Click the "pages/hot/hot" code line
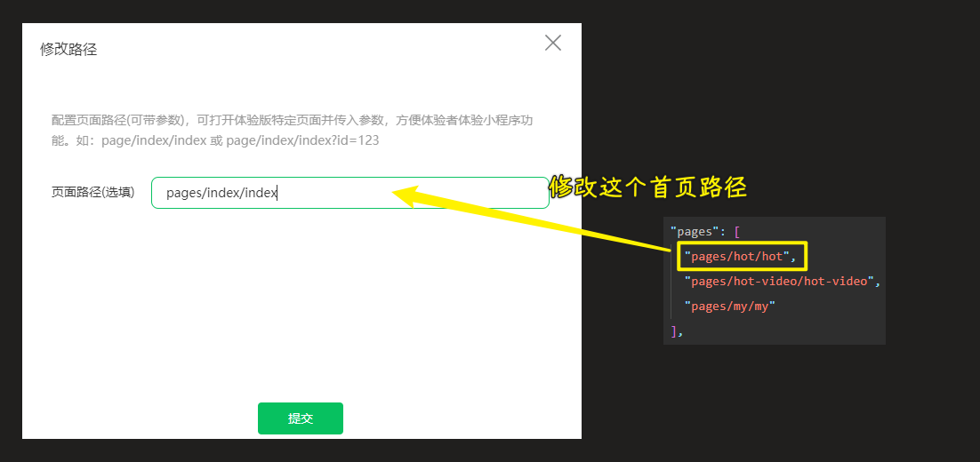The height and width of the screenshot is (462, 980). click(x=740, y=256)
